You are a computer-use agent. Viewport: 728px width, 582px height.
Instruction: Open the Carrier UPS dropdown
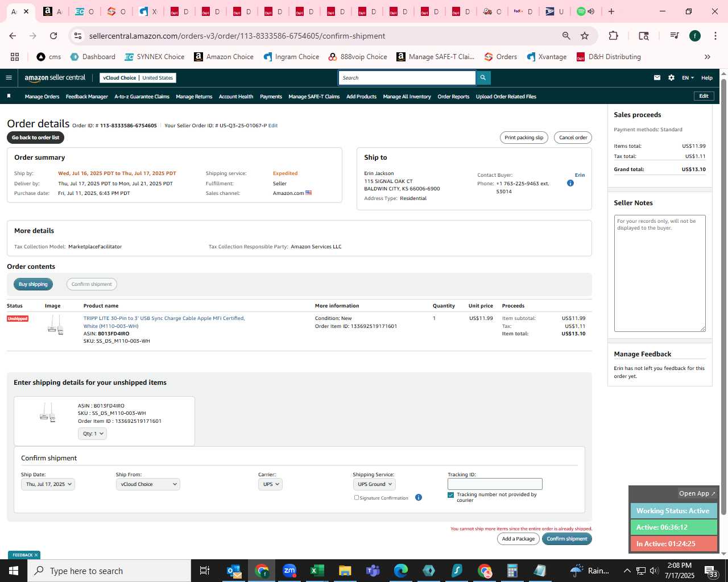(x=270, y=484)
